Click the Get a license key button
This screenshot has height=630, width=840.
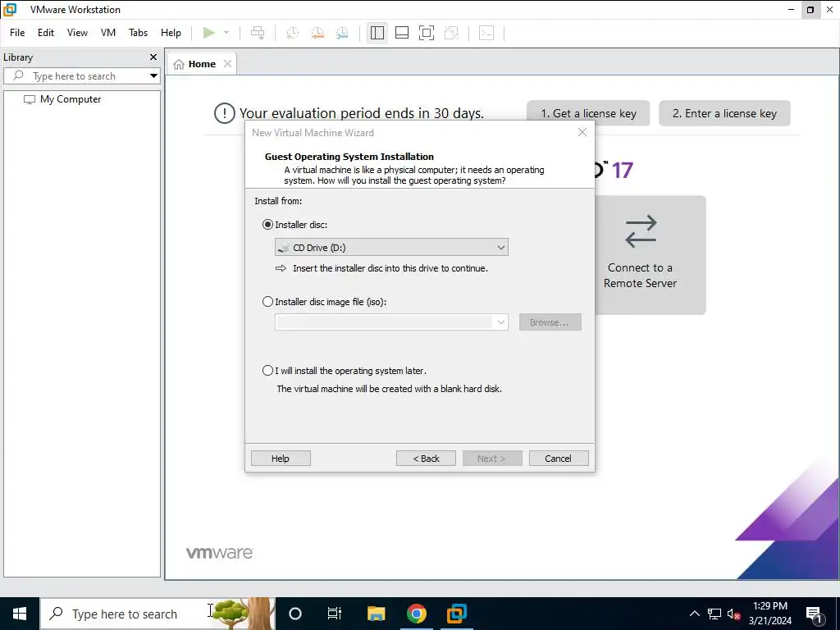tap(588, 113)
